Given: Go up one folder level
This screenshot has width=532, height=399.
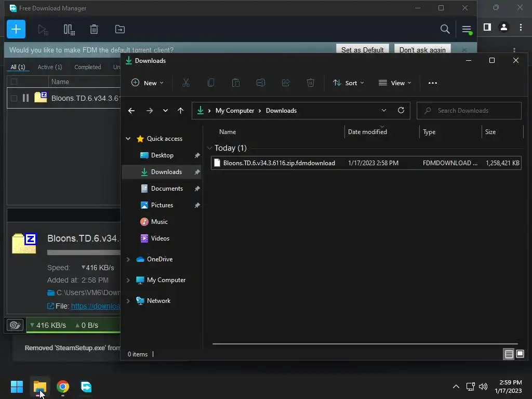Looking at the screenshot, I should pyautogui.click(x=180, y=111).
